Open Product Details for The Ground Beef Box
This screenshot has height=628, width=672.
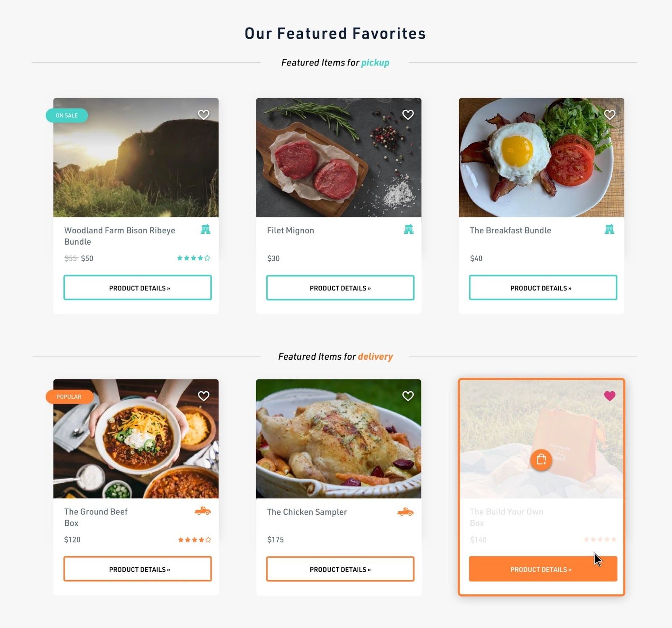click(x=137, y=569)
